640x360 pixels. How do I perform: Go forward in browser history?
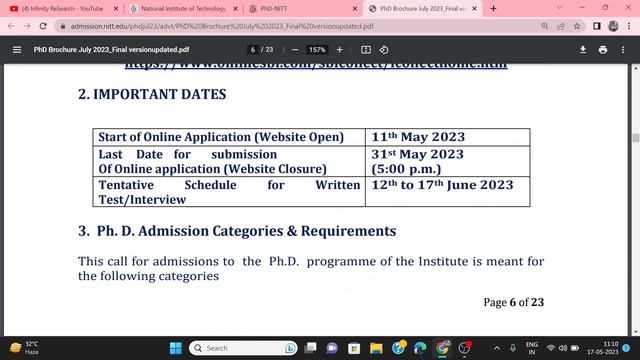[27, 26]
